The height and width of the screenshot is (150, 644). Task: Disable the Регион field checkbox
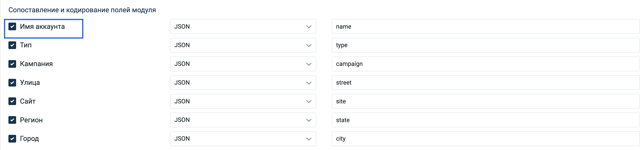coord(12,120)
